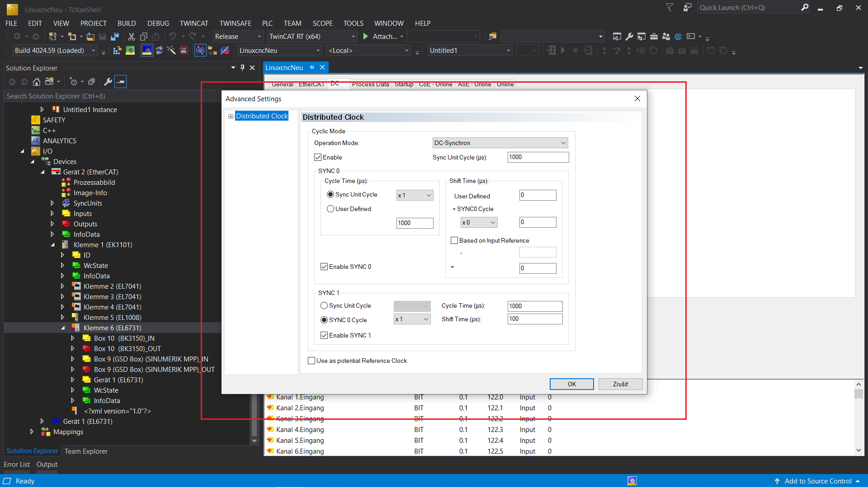Click the Save All toolbar icon
Image resolution: width=868 pixels, height=488 pixels.
[x=115, y=37]
